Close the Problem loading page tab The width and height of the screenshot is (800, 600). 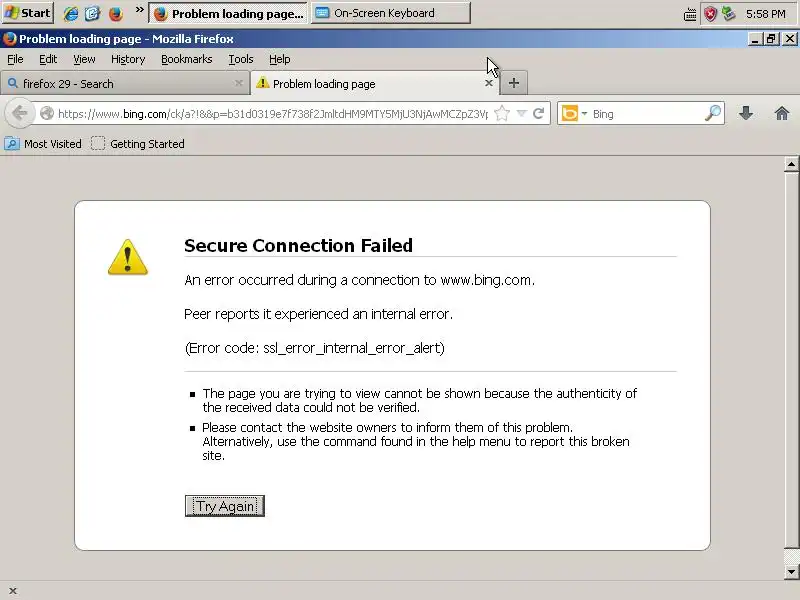pos(489,83)
